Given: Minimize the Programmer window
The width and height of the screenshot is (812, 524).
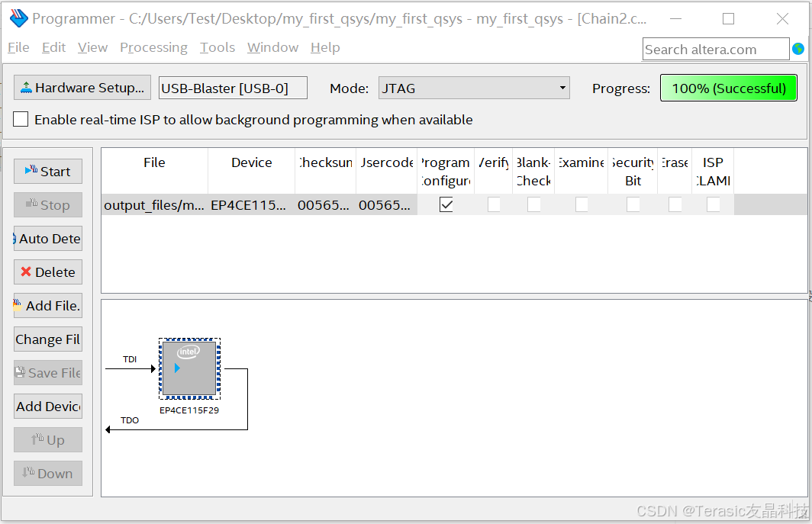Looking at the screenshot, I should tap(675, 18).
